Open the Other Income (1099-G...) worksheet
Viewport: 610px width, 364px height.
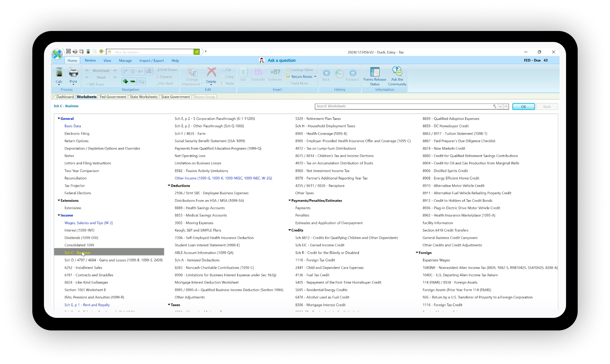click(x=223, y=178)
